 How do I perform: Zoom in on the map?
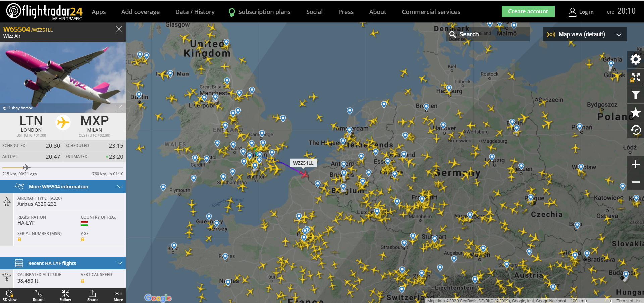click(635, 164)
